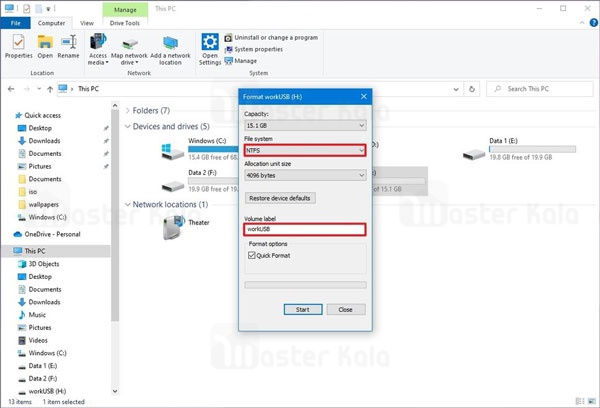
Task: Click Close in the Format dialog
Action: tap(346, 309)
